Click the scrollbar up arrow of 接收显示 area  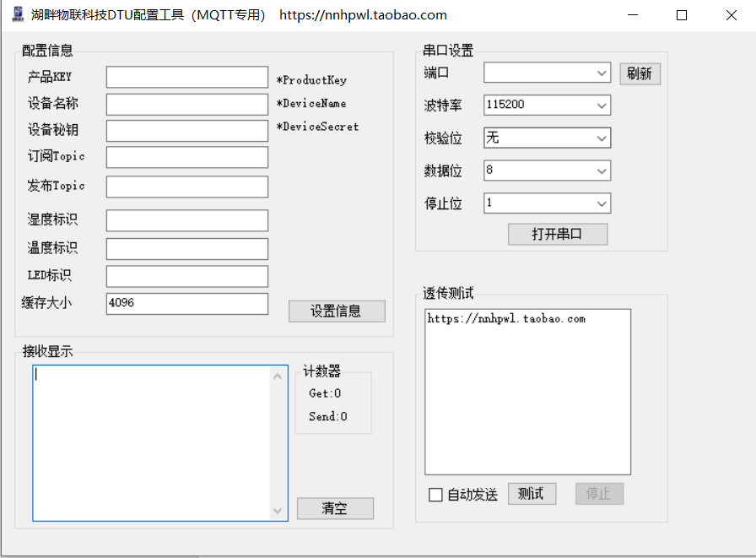point(278,375)
